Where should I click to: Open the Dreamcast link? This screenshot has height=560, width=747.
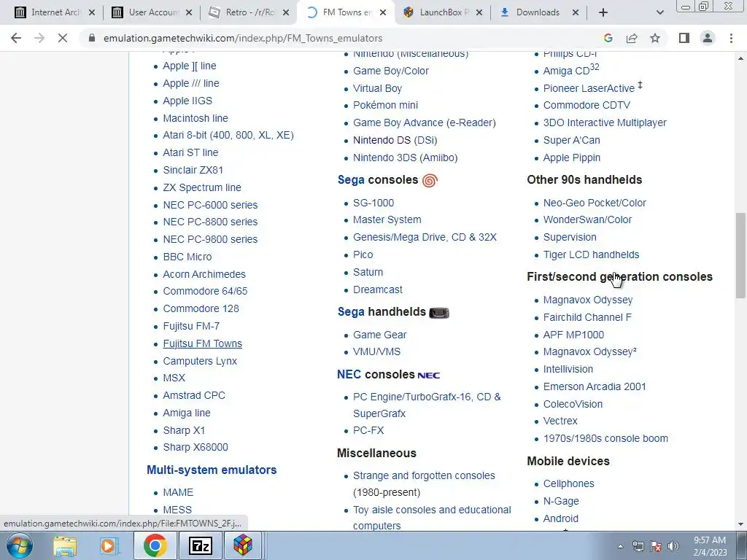[377, 289]
